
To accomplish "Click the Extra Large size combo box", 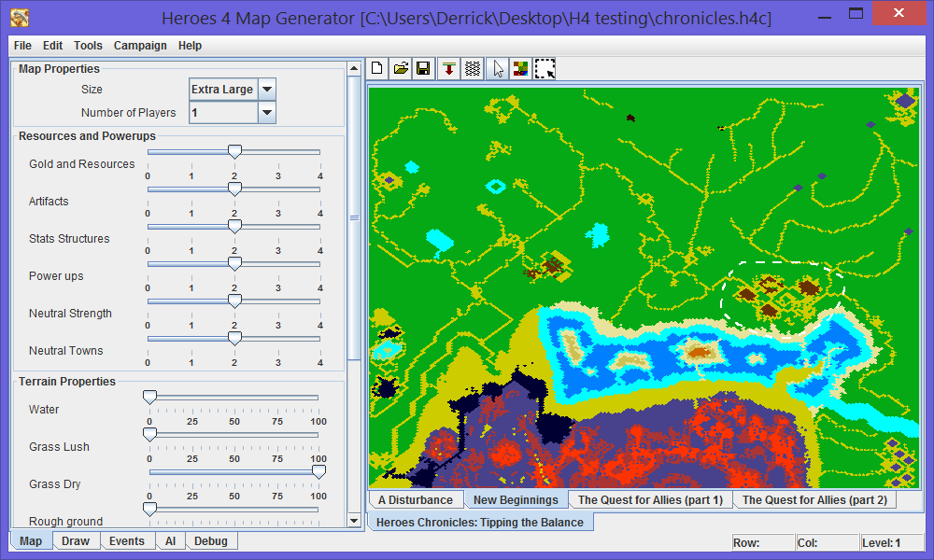I will (x=233, y=90).
